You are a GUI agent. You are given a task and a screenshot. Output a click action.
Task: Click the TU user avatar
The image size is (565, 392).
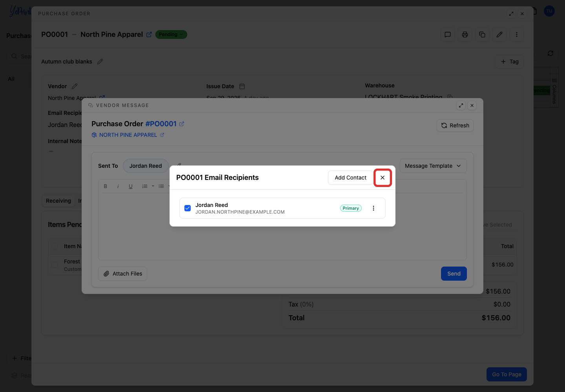(x=549, y=11)
